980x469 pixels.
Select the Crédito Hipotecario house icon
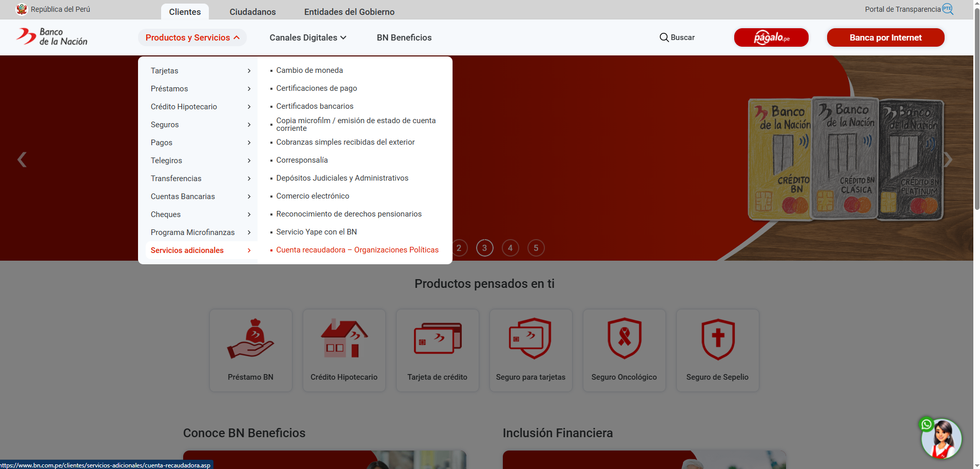[344, 339]
